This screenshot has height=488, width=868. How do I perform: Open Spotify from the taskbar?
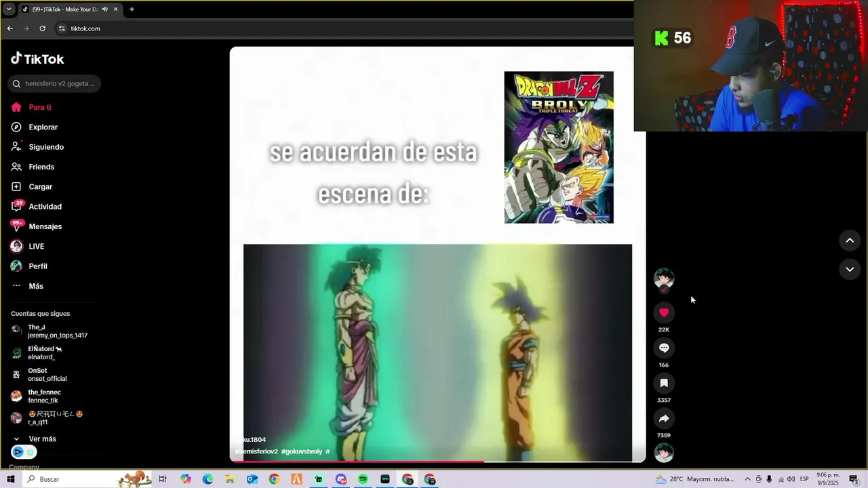tap(363, 479)
